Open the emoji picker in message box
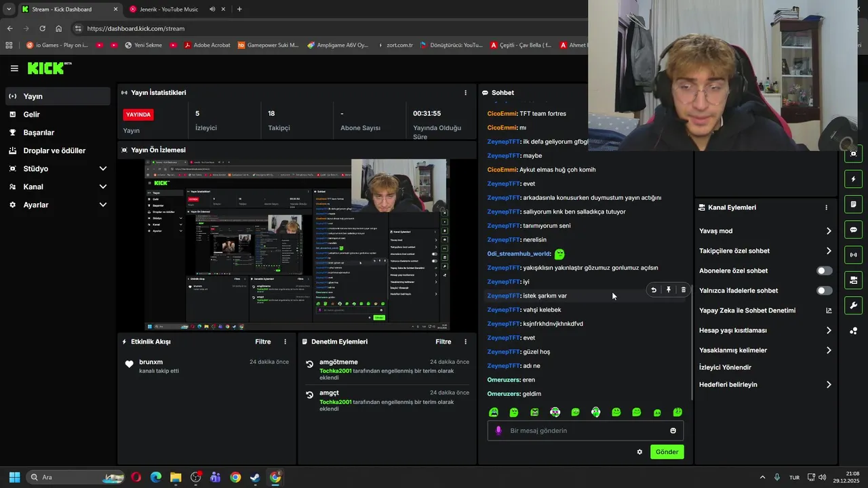The height and width of the screenshot is (488, 868). (673, 430)
